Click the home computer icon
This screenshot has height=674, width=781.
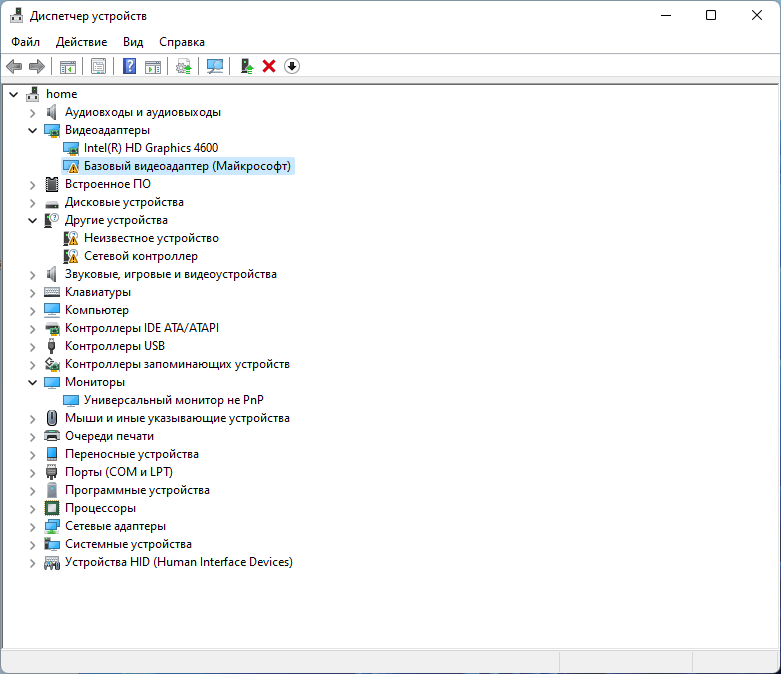coord(33,94)
